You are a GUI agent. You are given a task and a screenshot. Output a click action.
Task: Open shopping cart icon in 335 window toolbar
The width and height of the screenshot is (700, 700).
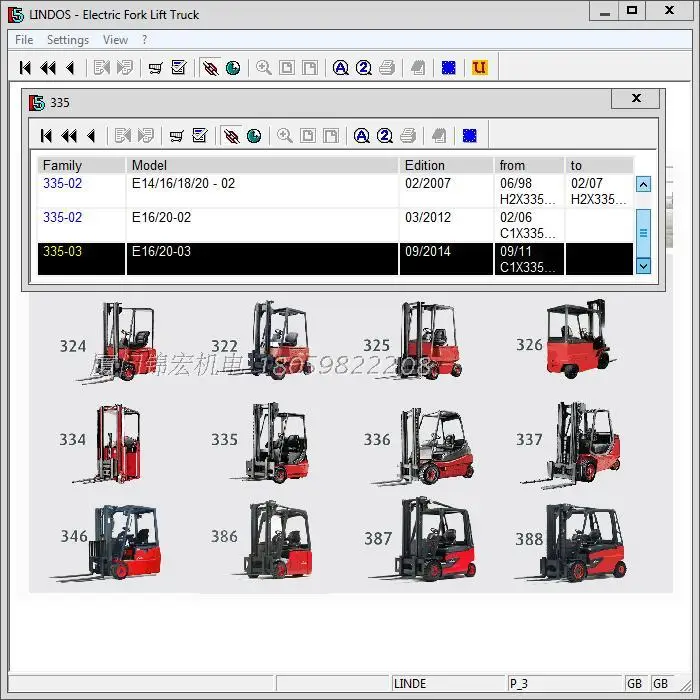coord(176,136)
